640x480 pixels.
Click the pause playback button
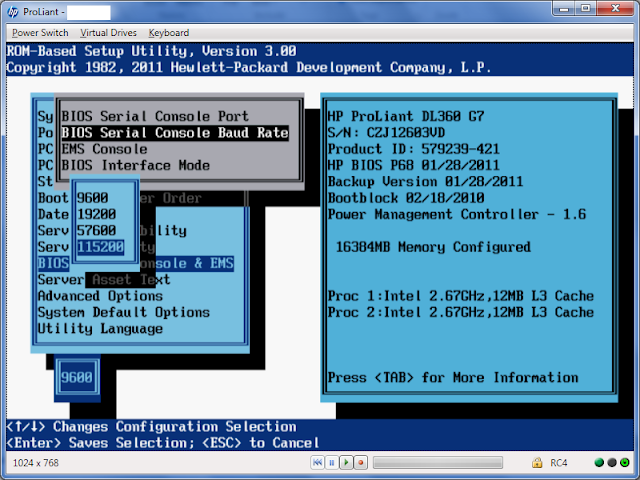pyautogui.click(x=332, y=462)
